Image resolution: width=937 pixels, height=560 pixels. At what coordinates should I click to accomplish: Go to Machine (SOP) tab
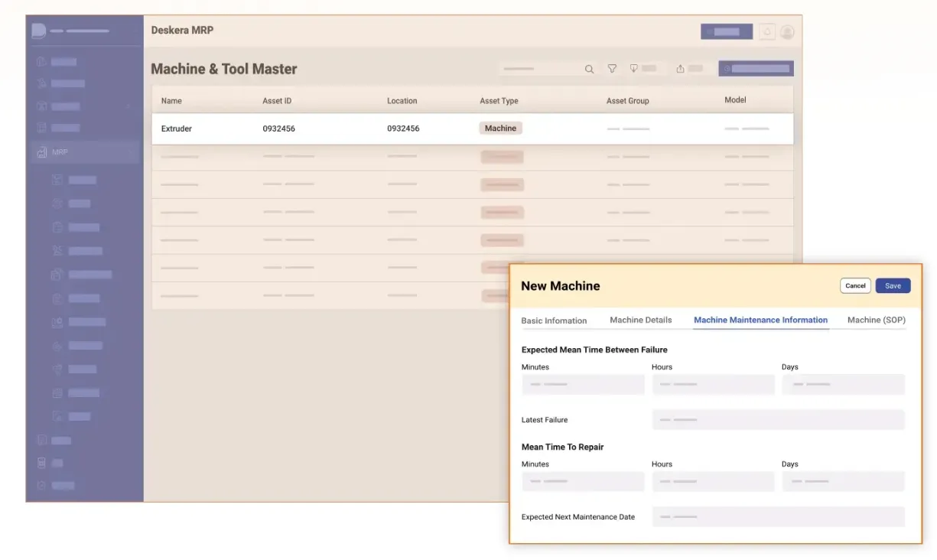coord(876,320)
